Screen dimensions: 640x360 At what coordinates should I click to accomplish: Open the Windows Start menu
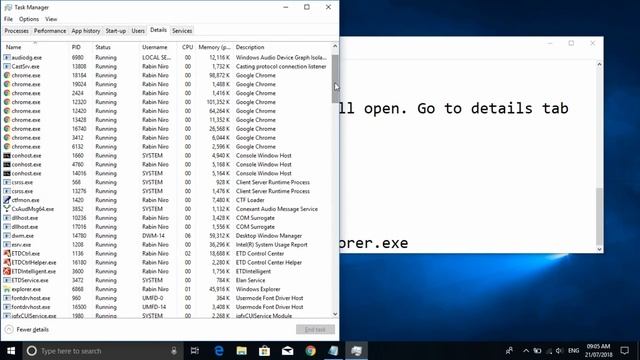point(11,351)
